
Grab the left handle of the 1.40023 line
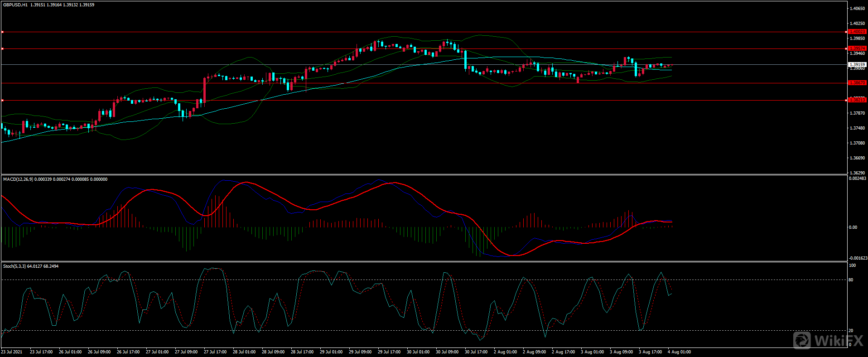point(2,32)
